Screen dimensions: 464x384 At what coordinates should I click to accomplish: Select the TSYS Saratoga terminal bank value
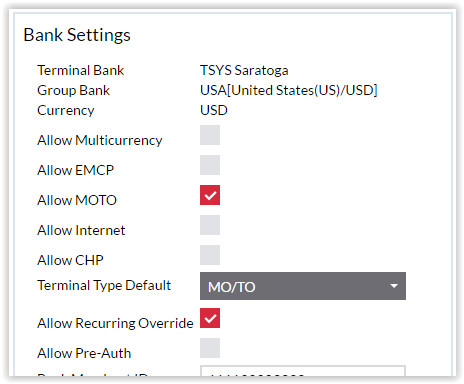[x=244, y=70]
